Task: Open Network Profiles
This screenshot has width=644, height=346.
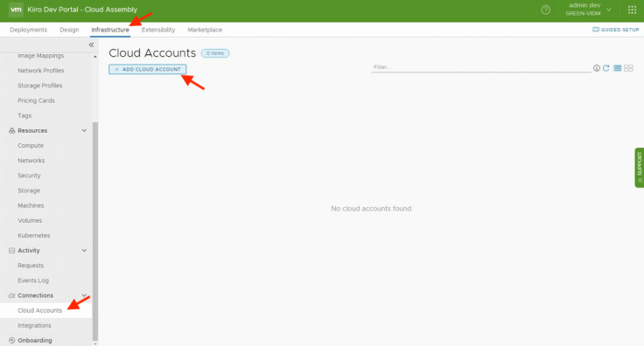Action: click(x=40, y=71)
